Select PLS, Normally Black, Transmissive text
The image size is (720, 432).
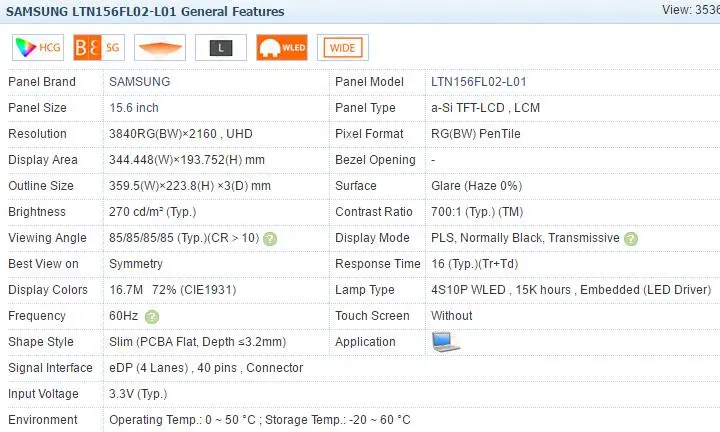pyautogui.click(x=525, y=238)
